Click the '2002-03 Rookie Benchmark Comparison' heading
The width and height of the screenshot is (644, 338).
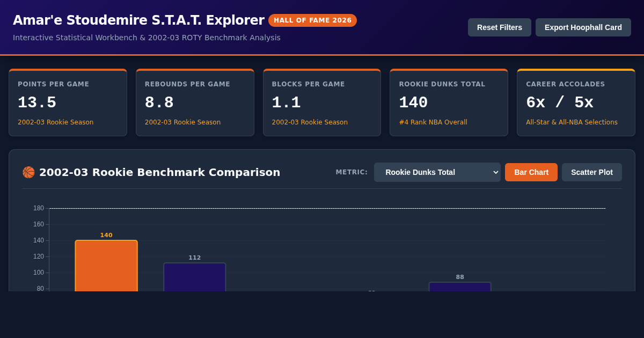159,172
